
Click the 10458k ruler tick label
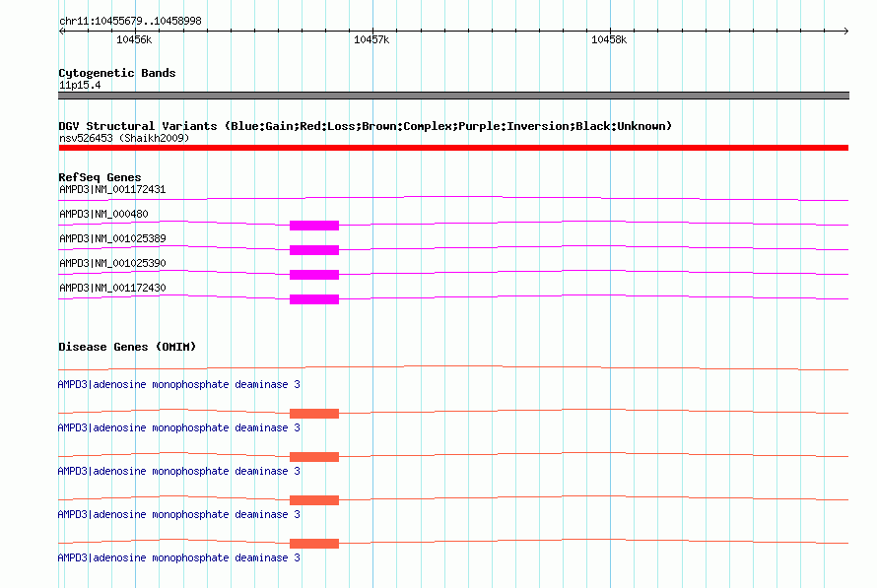click(609, 39)
